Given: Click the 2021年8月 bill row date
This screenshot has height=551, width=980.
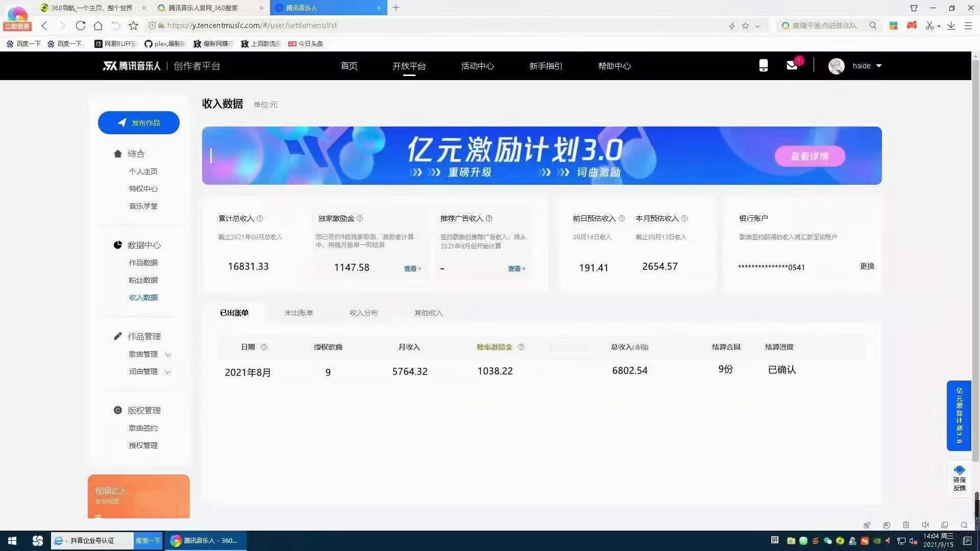Looking at the screenshot, I should pyautogui.click(x=248, y=372).
